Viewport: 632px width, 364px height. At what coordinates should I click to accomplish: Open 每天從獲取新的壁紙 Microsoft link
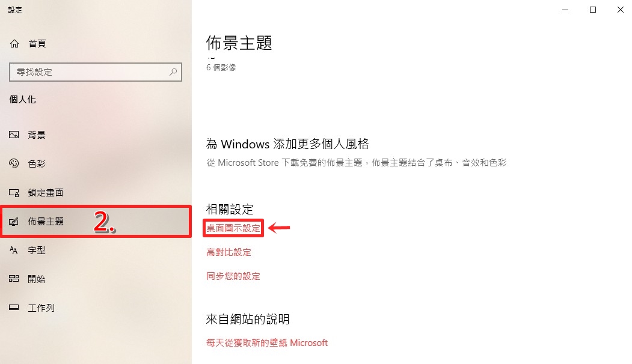[267, 342]
